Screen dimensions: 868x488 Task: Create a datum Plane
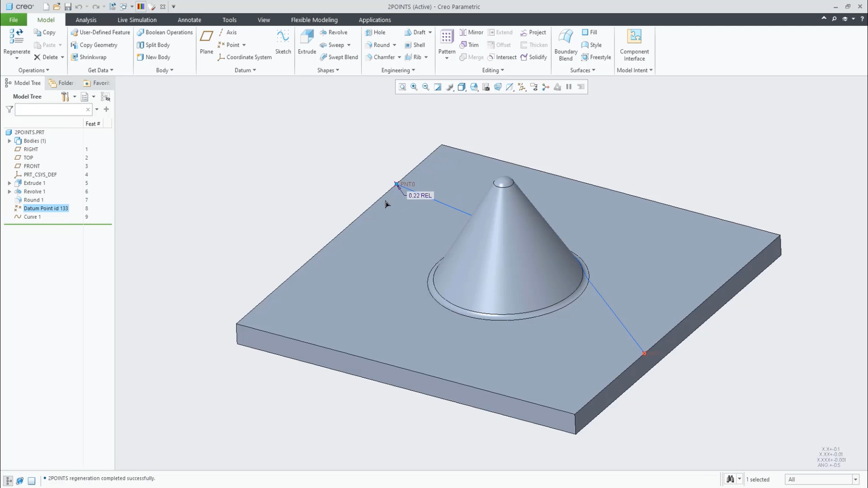point(207,42)
